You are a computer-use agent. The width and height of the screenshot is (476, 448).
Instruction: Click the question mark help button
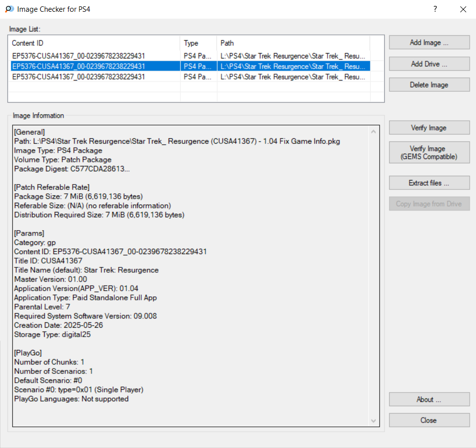point(435,9)
